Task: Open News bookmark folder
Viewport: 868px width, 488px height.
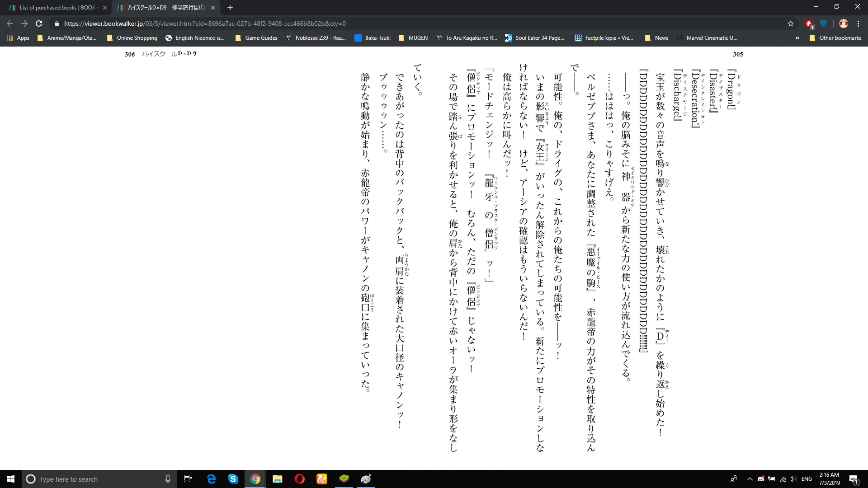Action: (656, 38)
